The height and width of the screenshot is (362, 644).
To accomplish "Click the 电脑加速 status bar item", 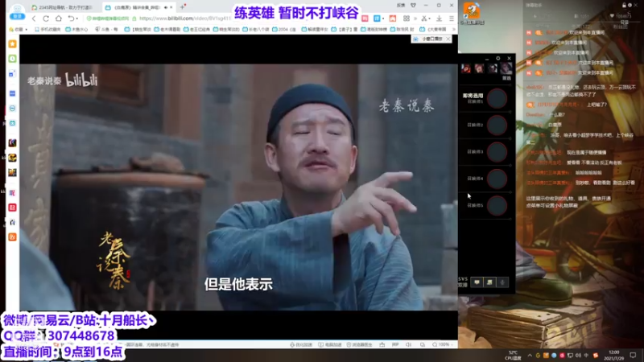I will click(x=331, y=345).
